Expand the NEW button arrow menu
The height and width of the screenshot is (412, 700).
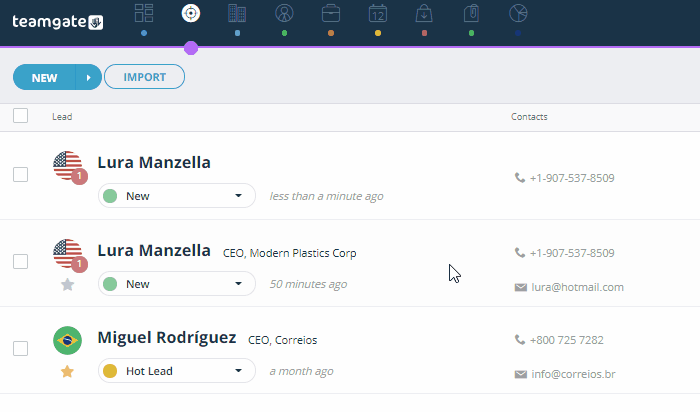pyautogui.click(x=88, y=77)
